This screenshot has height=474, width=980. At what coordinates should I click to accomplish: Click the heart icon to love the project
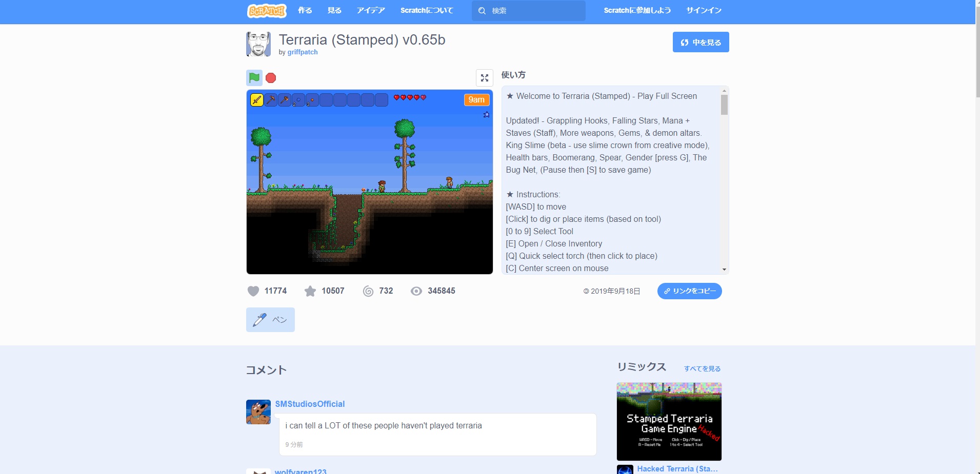pyautogui.click(x=253, y=291)
